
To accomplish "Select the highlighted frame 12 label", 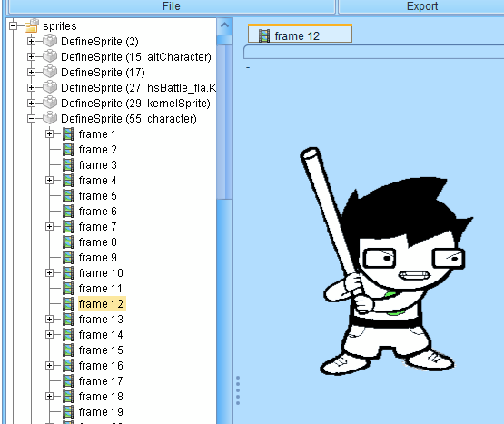I will (x=102, y=304).
